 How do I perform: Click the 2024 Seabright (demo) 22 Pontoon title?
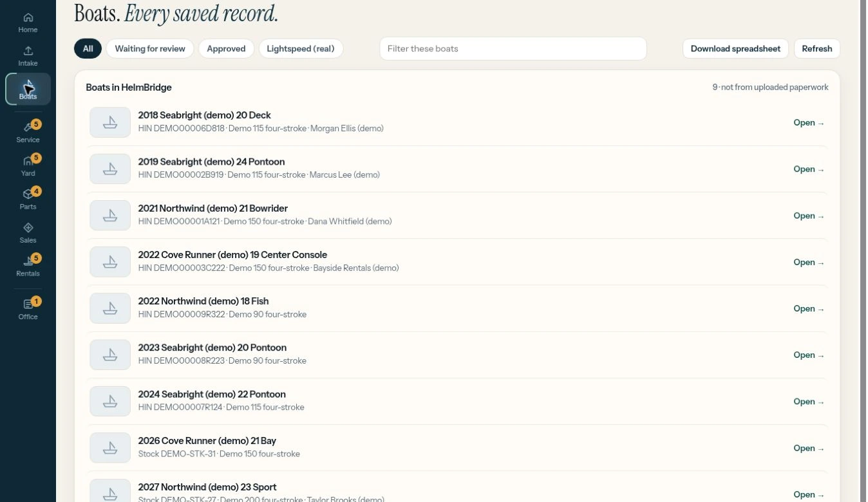(212, 394)
